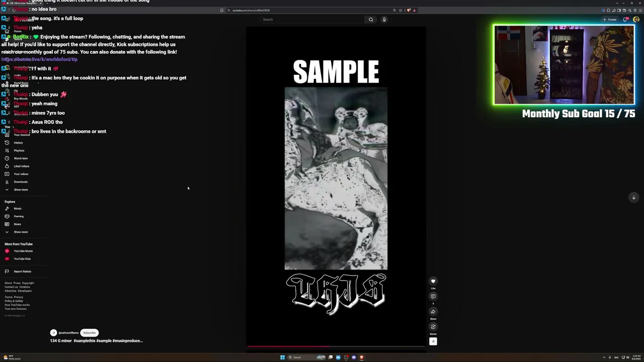Open the Windows Start menu

click(x=282, y=357)
